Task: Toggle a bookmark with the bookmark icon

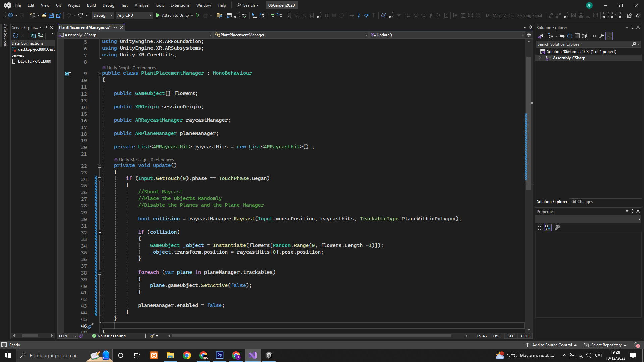Action: [289, 15]
